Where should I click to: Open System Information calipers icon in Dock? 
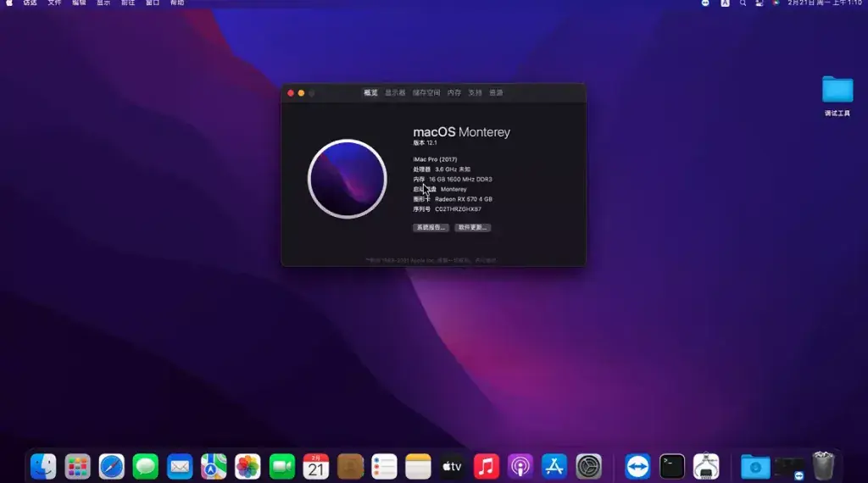[x=706, y=466]
